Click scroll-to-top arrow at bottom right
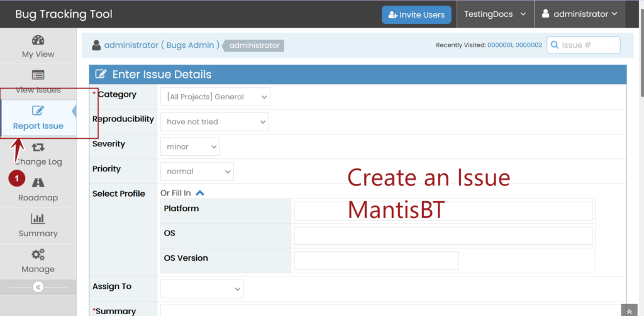 [x=630, y=310]
